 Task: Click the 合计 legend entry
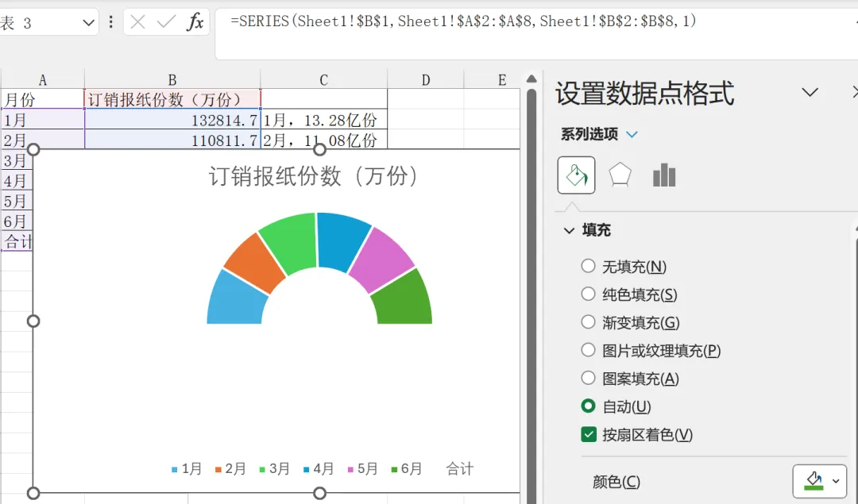pyautogui.click(x=460, y=468)
